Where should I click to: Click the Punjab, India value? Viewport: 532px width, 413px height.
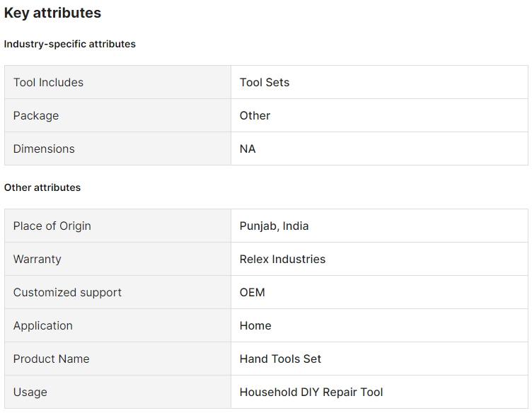point(274,226)
